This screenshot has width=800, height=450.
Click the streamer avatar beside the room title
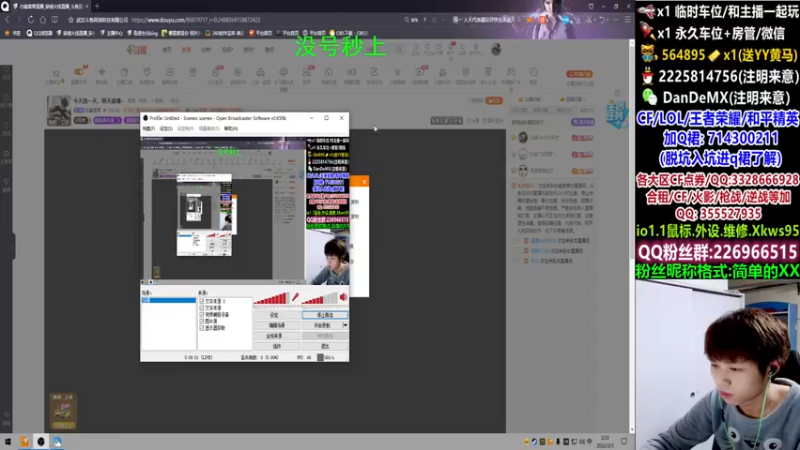[x=59, y=110]
